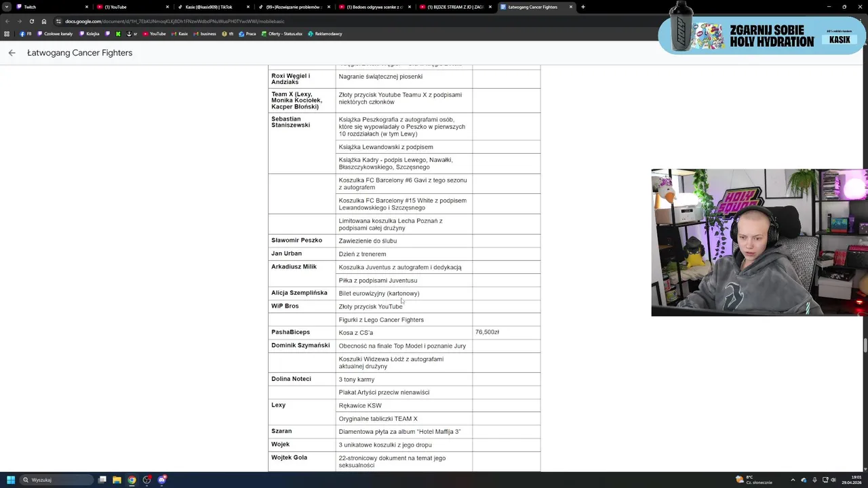868x488 pixels.
Task: Open the business bookmark
Action: click(205, 33)
